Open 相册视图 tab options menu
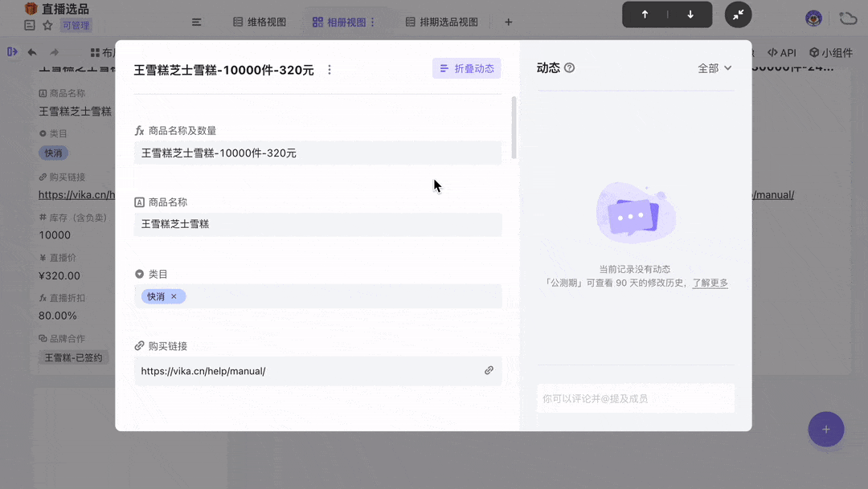 373,22
